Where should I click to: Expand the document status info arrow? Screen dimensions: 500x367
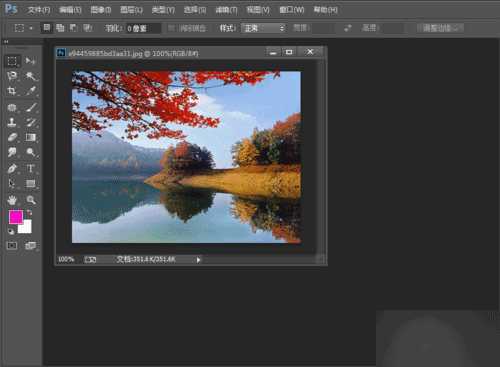(x=198, y=260)
